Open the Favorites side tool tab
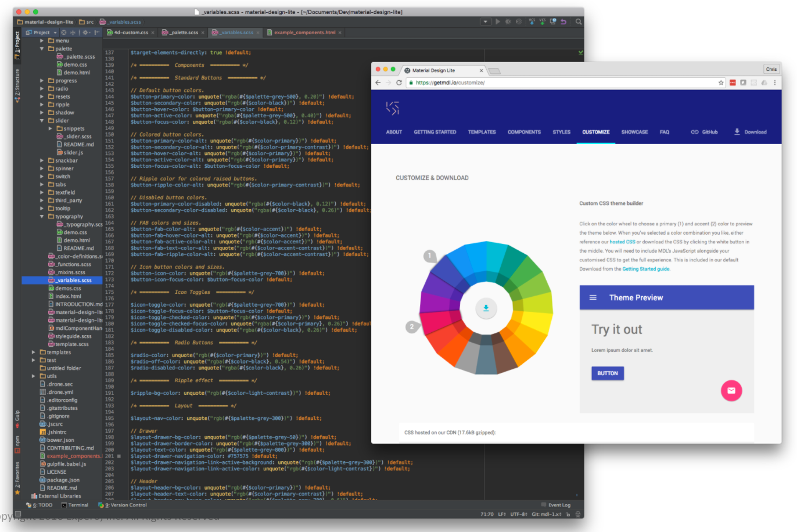The image size is (797, 532). point(17,478)
